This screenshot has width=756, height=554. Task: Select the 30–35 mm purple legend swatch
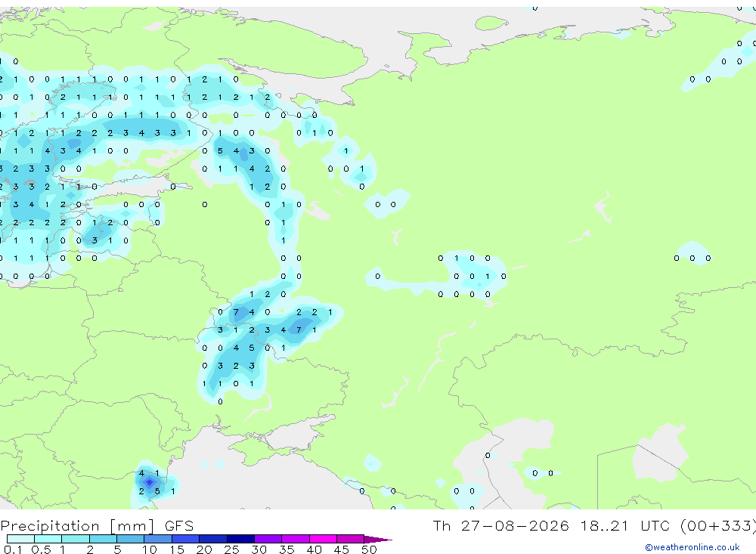point(268,539)
